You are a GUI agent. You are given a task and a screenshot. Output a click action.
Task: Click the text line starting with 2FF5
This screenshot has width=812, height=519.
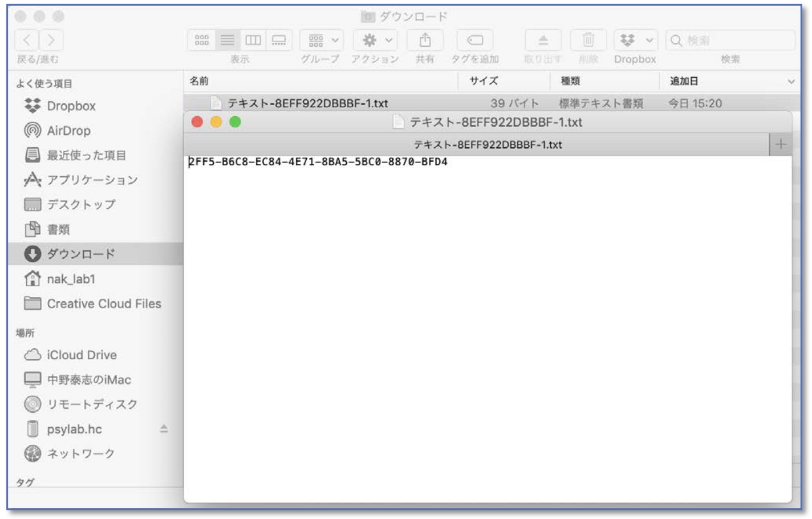pyautogui.click(x=318, y=162)
